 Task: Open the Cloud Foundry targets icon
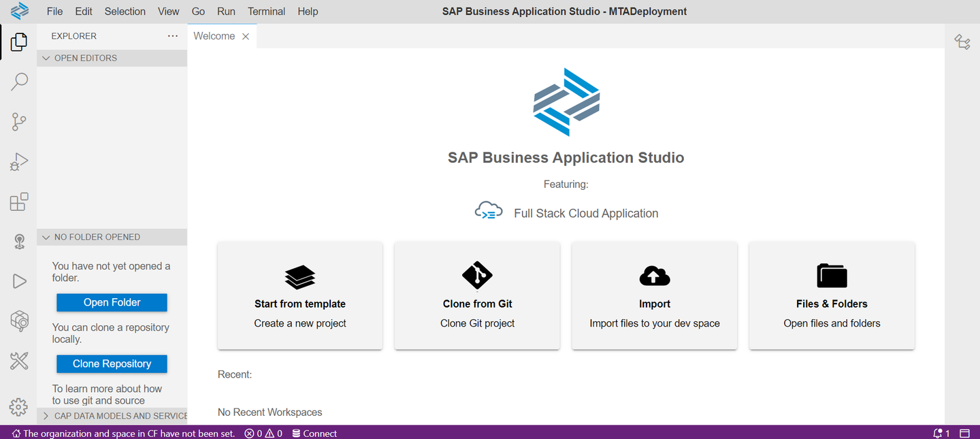pos(19,242)
